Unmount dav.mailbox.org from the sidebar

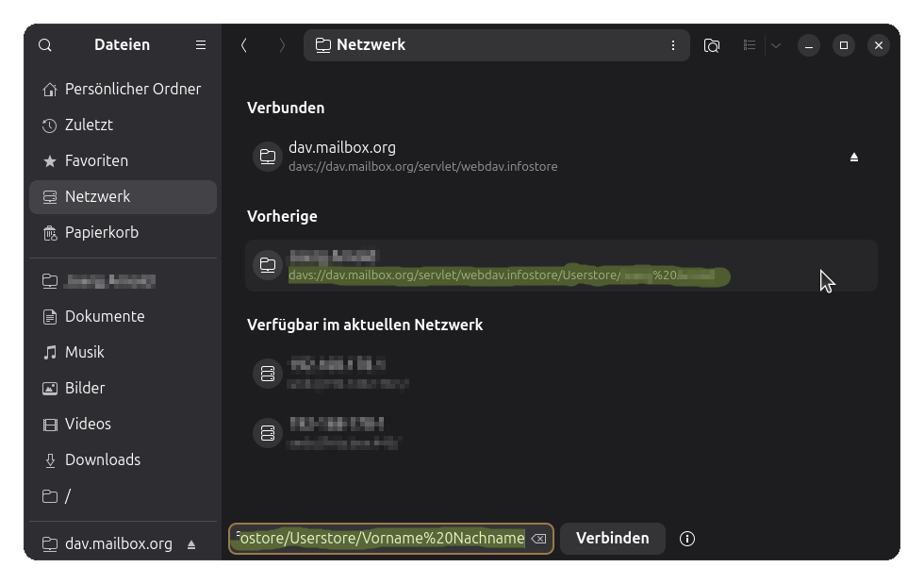click(191, 544)
